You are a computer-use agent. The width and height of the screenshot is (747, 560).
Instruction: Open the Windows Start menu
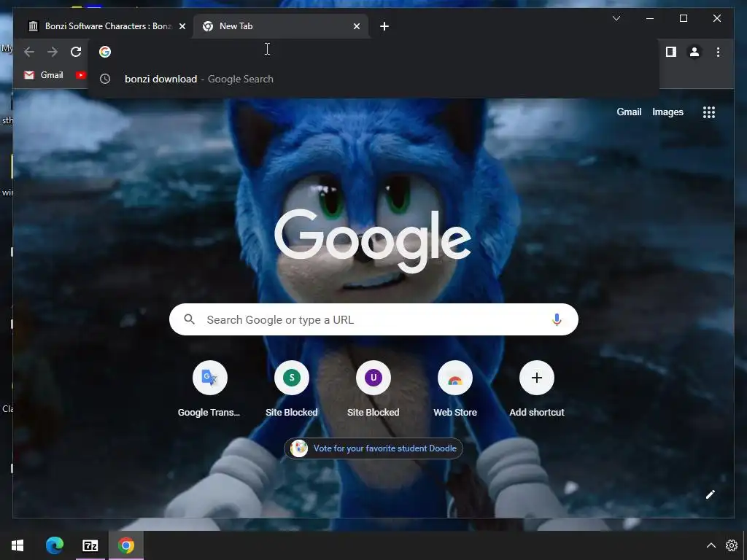tap(18, 545)
